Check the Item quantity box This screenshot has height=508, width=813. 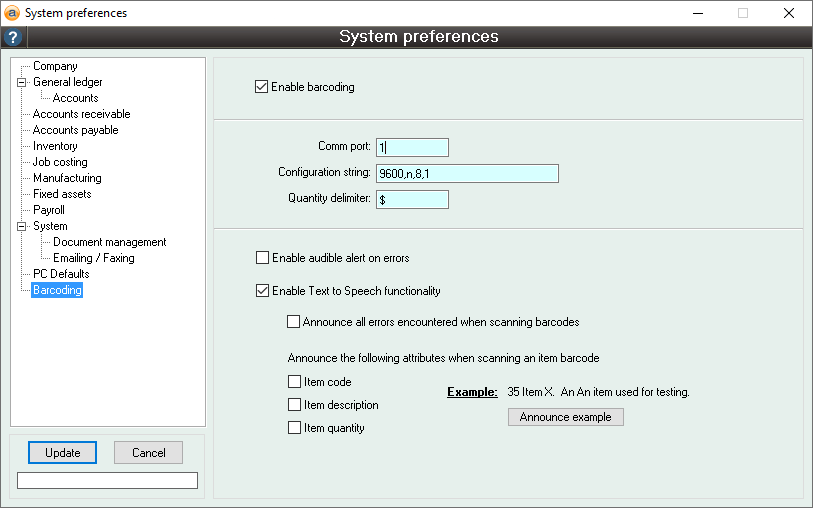coord(294,428)
